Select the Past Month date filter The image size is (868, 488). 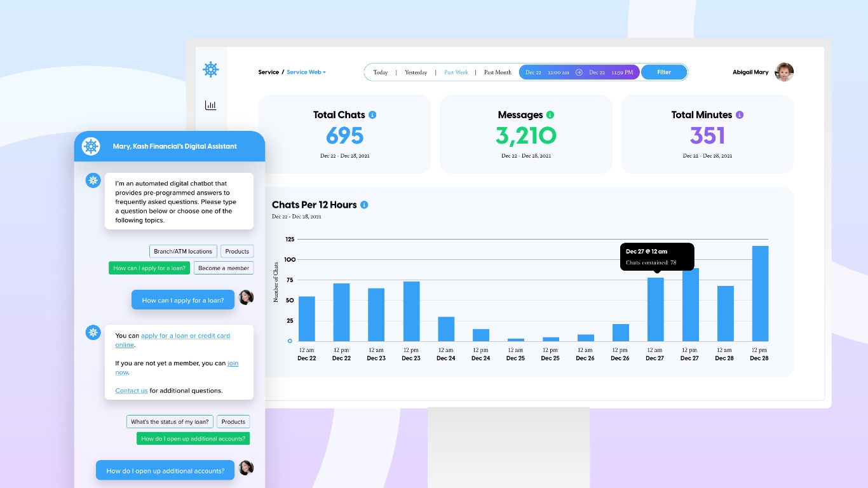pos(498,72)
